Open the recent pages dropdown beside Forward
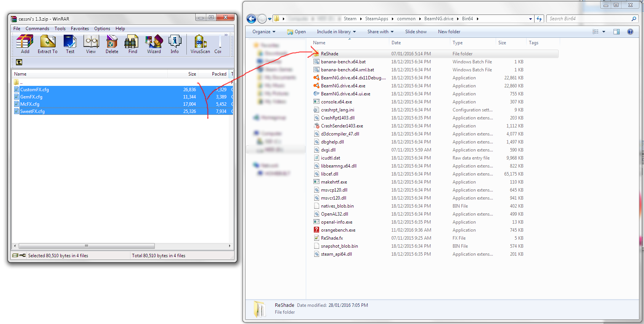Image resolution: width=644 pixels, height=324 pixels. [270, 19]
